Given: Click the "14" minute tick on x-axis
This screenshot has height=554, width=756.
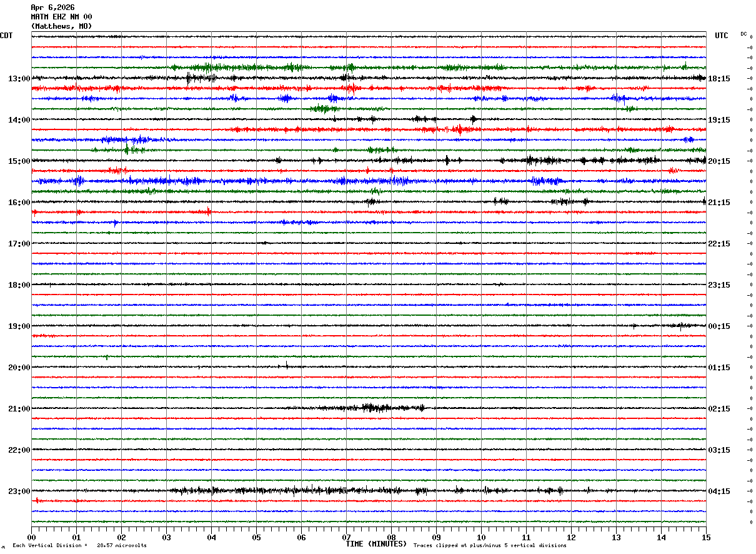Looking at the screenshot, I should coord(661,537).
